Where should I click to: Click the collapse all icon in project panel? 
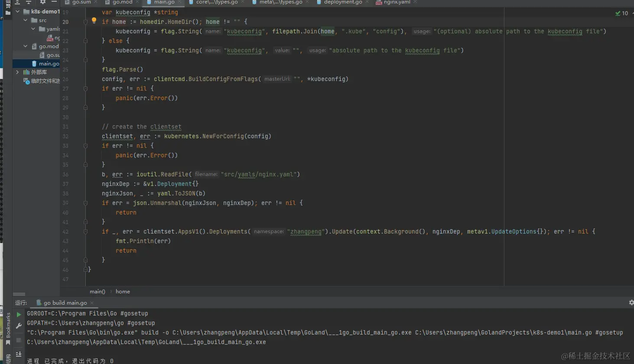29,2
